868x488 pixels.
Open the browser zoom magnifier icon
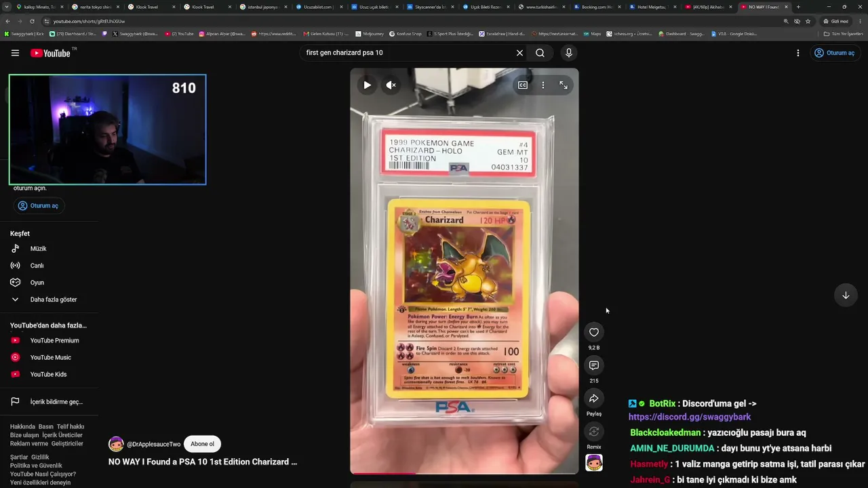[x=786, y=21]
